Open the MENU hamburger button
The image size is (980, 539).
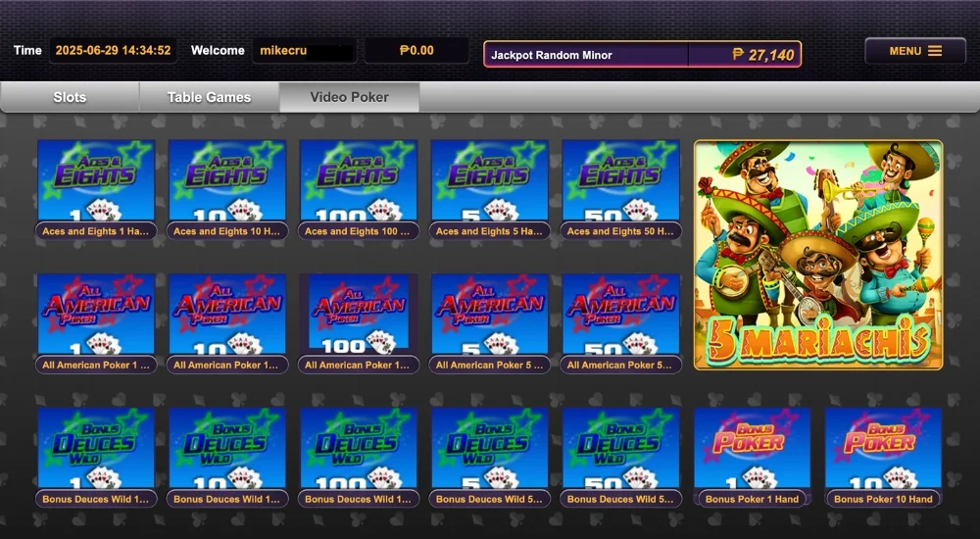915,51
